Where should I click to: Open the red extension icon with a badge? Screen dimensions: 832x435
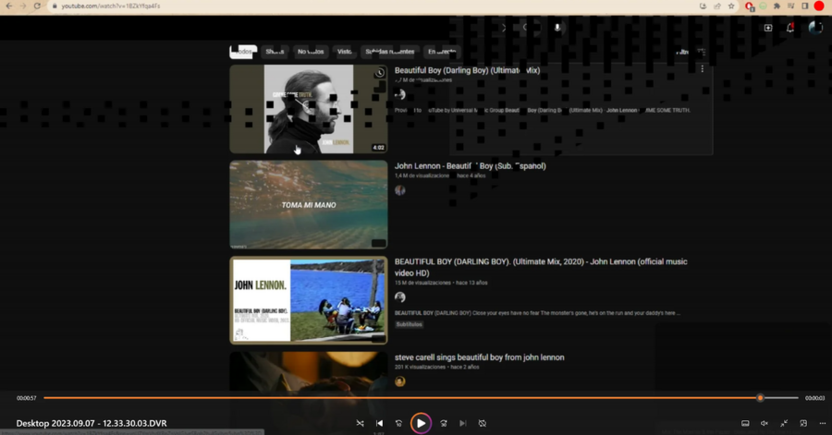coord(749,6)
